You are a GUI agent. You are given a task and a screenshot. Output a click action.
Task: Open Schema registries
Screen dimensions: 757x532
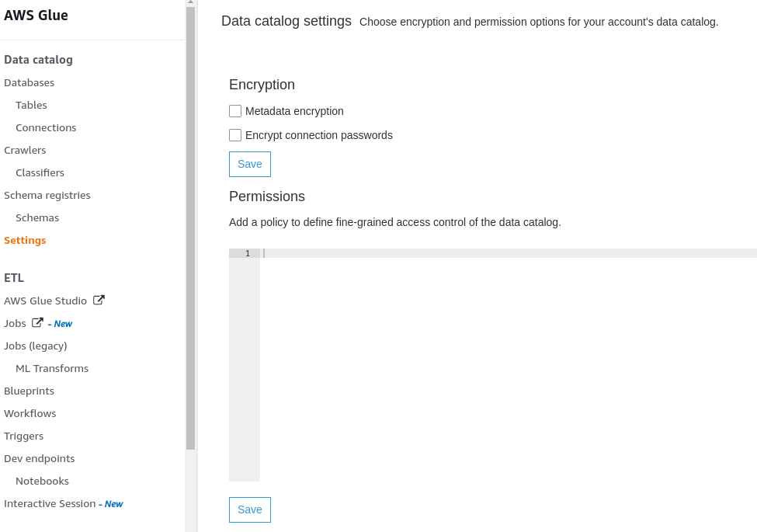[x=47, y=195]
